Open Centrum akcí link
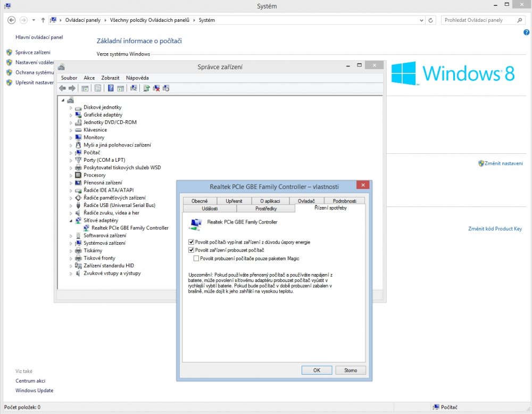Screen dimensions: 532x414 coord(30,381)
